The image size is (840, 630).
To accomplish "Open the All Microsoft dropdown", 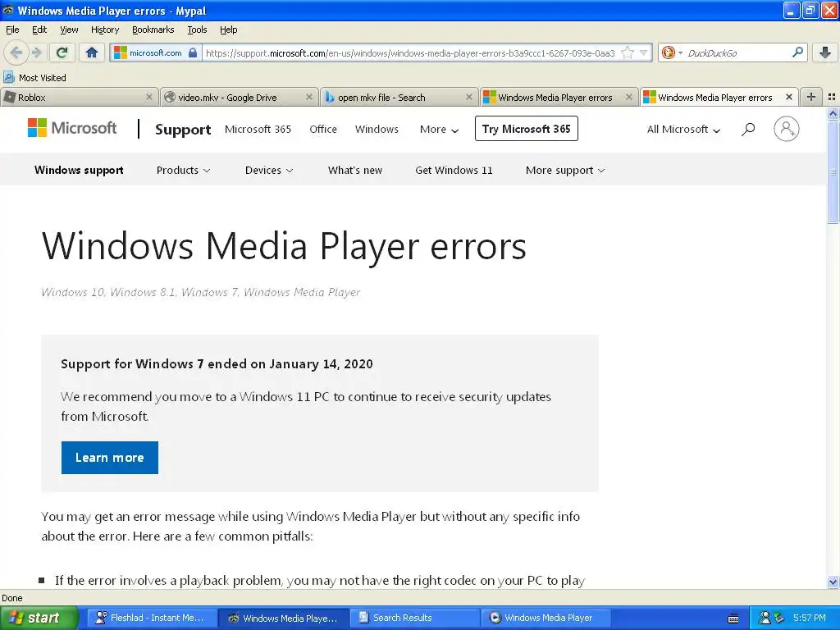I will 683,129.
